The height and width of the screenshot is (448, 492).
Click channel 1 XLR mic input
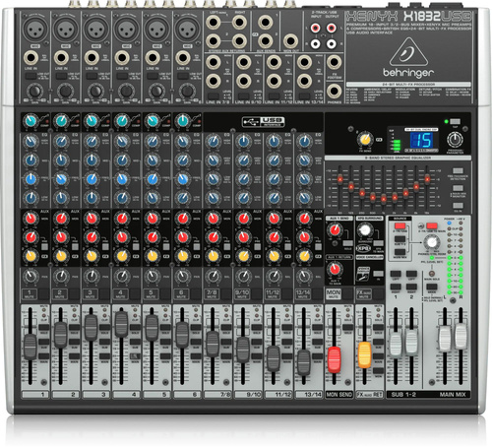(x=34, y=30)
